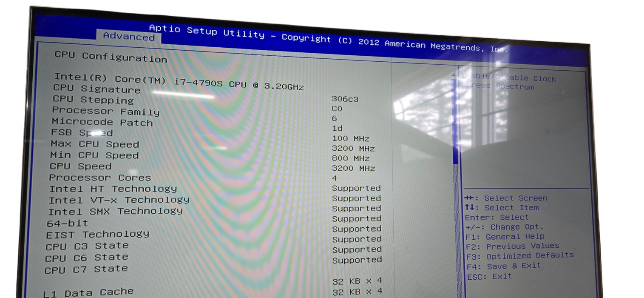Select the Intel(R) Core(TM) i7-4790S CPU line
Screen dimensions: 644x298
click(179, 81)
